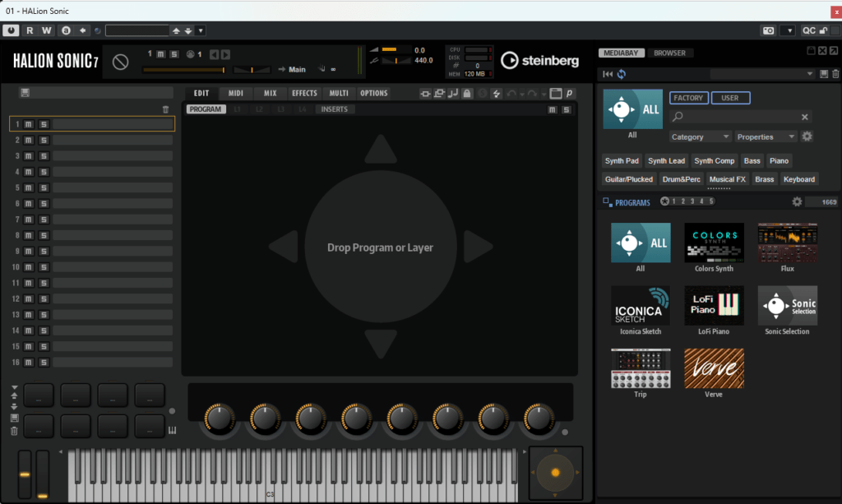Open the filter settings gear beside Properties
The image size is (842, 504).
(x=807, y=136)
